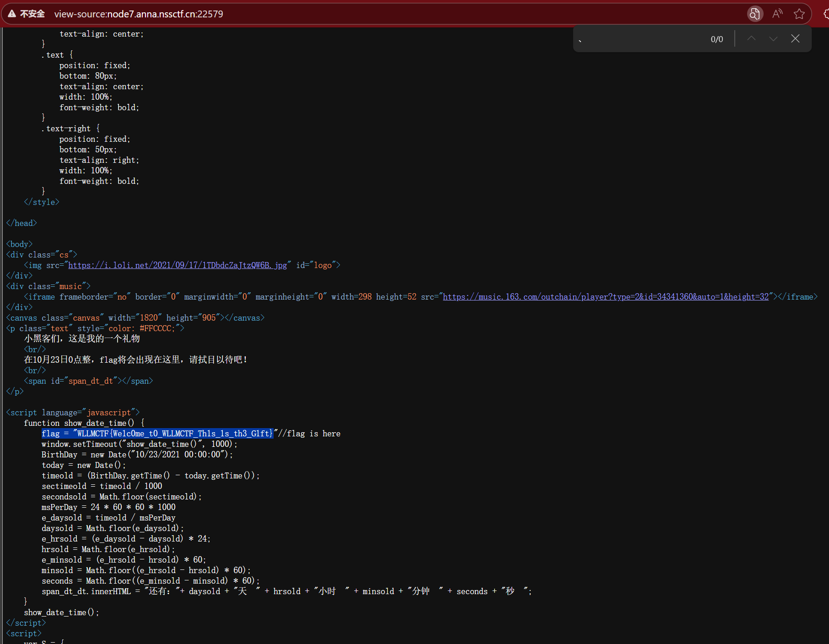The height and width of the screenshot is (644, 829).
Task: Click the not-secure warning triangle icon
Action: click(12, 14)
